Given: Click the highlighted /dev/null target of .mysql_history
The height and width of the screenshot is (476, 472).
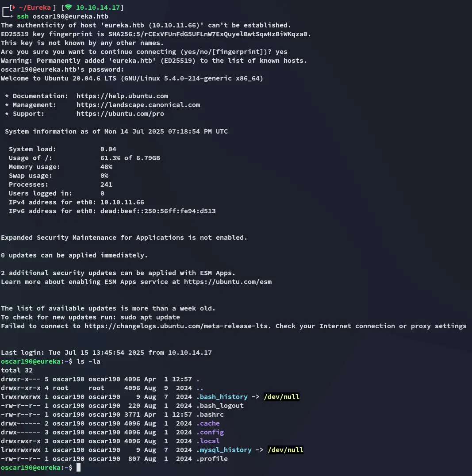Looking at the screenshot, I should (x=285, y=450).
